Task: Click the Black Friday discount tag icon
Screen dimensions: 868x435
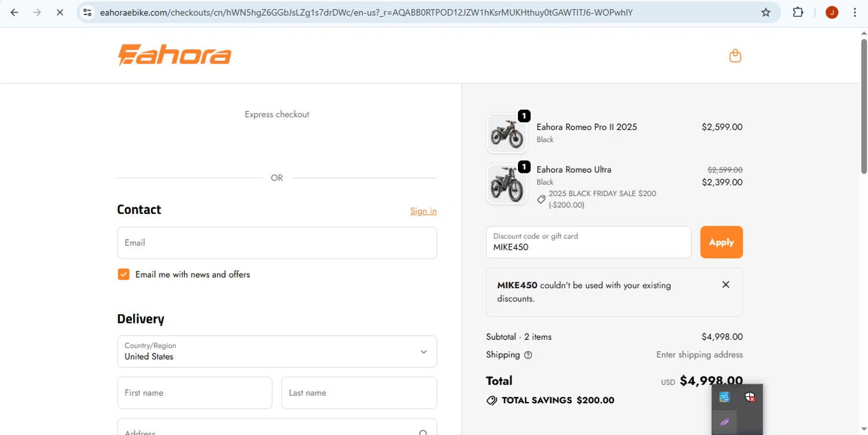Action: [x=541, y=199]
